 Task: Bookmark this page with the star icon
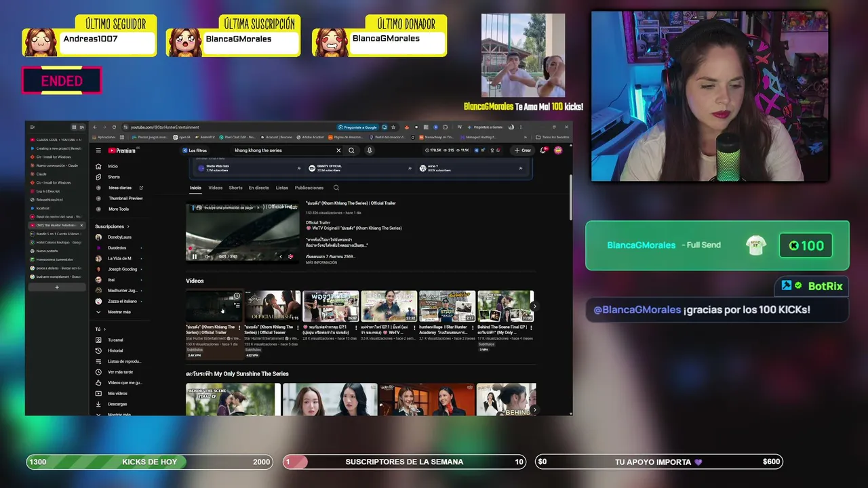[x=393, y=127]
